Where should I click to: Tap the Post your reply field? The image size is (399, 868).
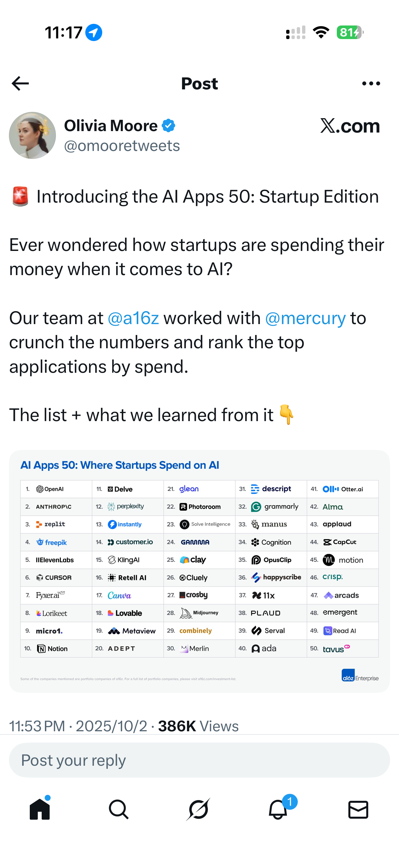tap(199, 760)
